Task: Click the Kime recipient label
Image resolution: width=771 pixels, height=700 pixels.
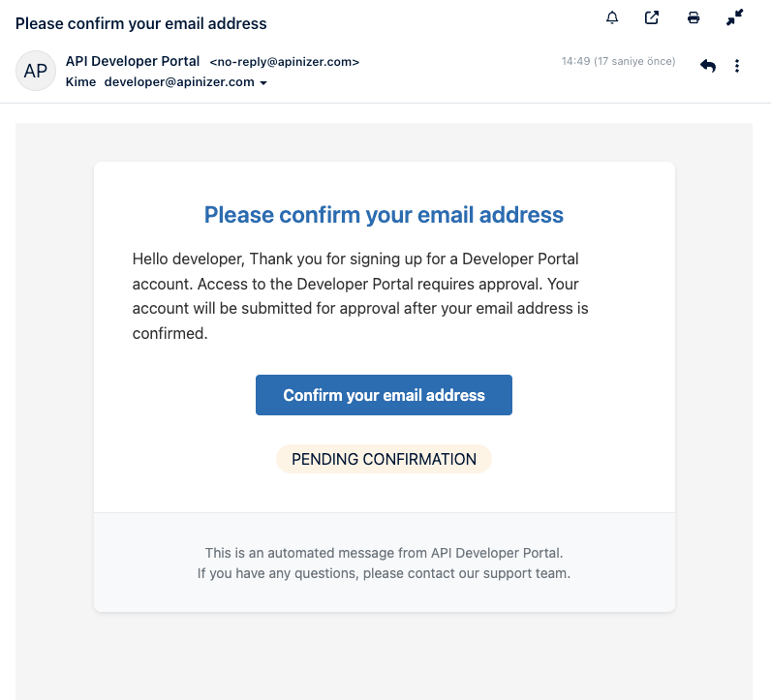Action: click(80, 82)
